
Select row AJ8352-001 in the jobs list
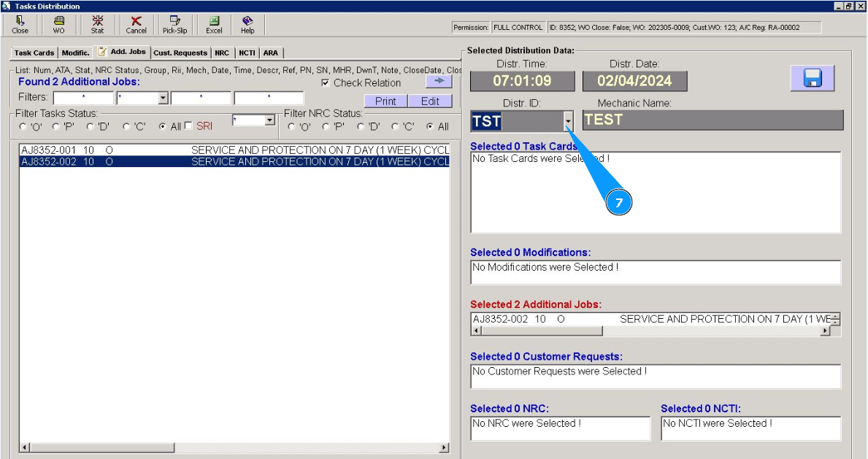pyautogui.click(x=235, y=150)
